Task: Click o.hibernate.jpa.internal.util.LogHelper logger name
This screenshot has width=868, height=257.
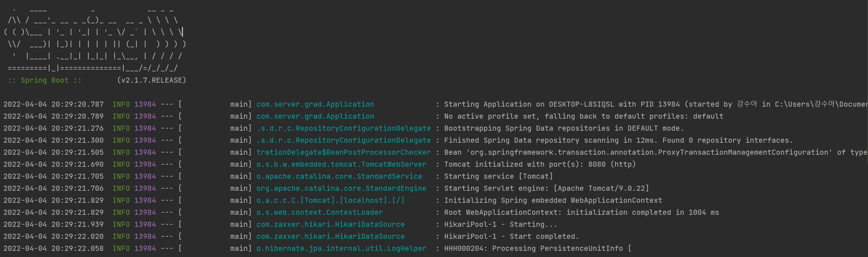Action: 342,248
